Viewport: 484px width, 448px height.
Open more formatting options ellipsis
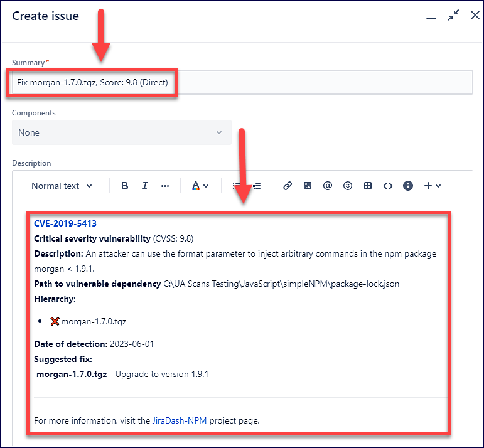(x=165, y=186)
